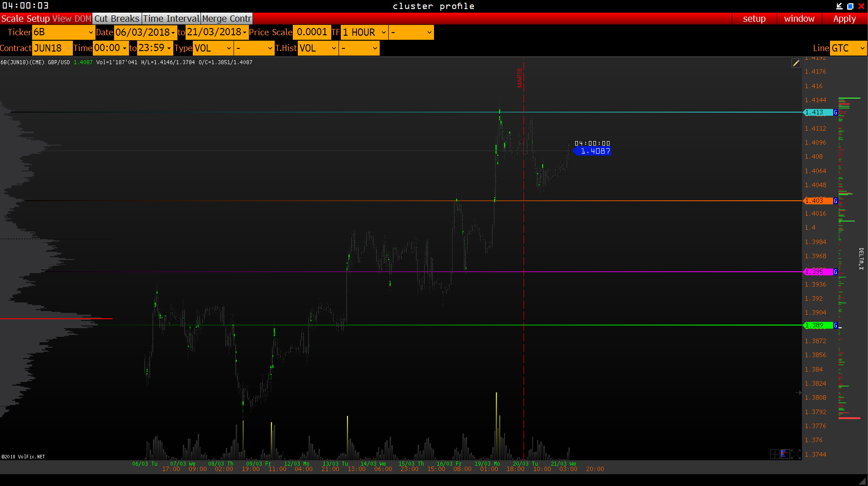
Task: Toggle the Time Interval option
Action: tap(171, 19)
